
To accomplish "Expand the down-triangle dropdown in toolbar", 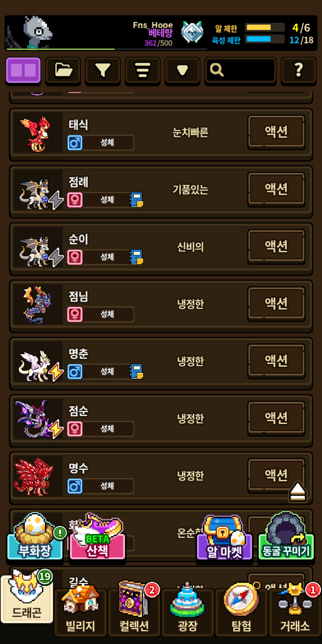I will [182, 70].
